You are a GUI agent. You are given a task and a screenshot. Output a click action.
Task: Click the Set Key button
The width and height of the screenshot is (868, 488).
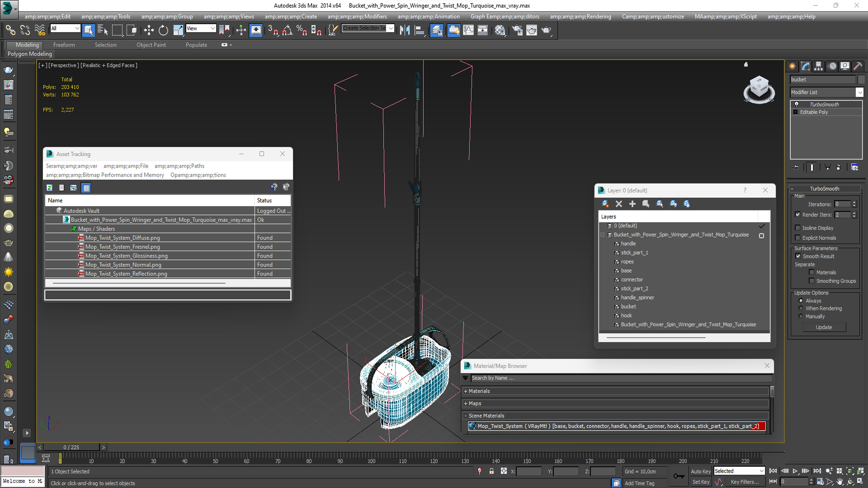(x=701, y=482)
